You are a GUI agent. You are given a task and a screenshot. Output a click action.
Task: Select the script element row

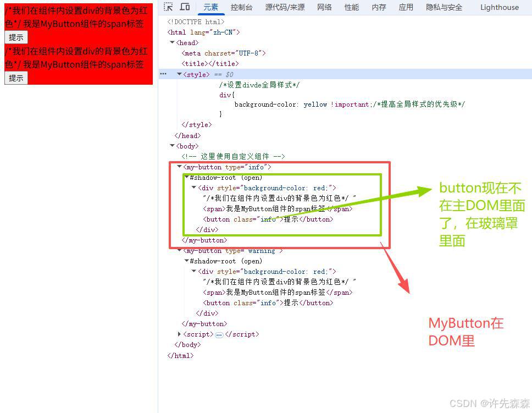(x=221, y=334)
